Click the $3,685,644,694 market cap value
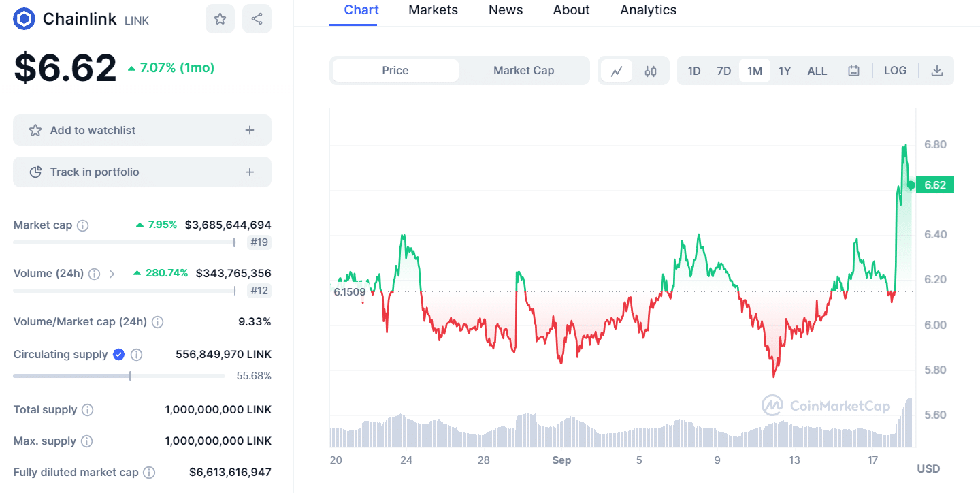The width and height of the screenshot is (980, 493). click(x=228, y=225)
